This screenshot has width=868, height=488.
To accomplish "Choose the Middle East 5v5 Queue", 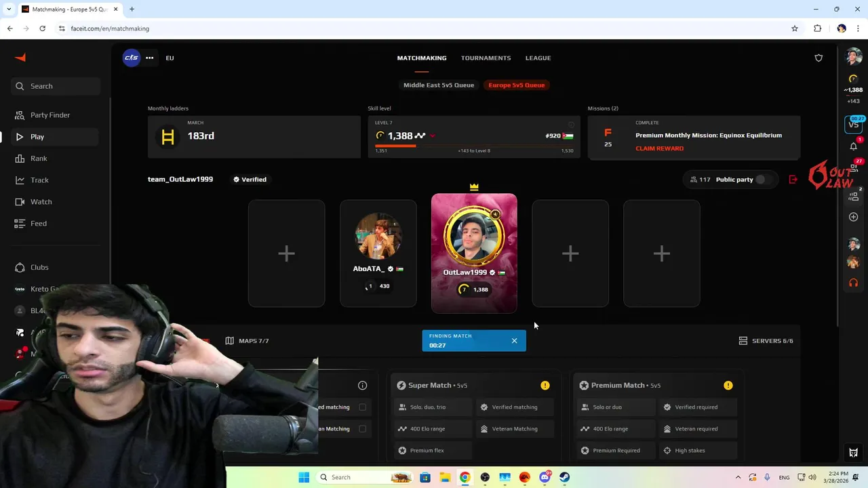I will [x=439, y=85].
